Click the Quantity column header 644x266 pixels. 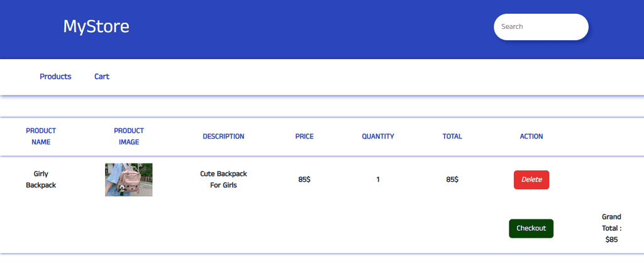378,136
